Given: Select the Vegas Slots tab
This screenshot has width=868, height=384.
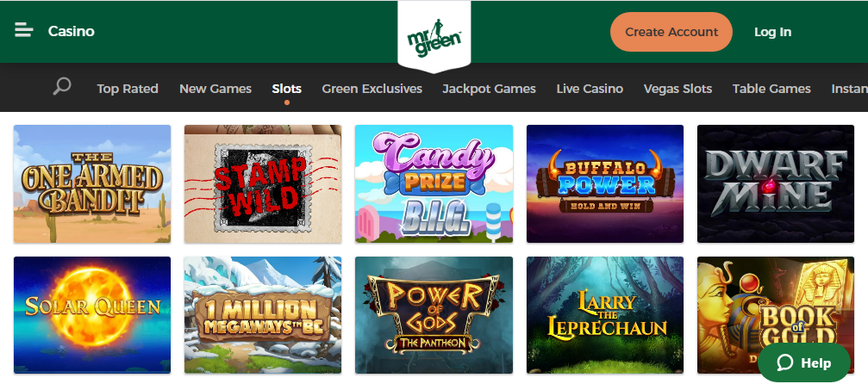Looking at the screenshot, I should (x=678, y=89).
